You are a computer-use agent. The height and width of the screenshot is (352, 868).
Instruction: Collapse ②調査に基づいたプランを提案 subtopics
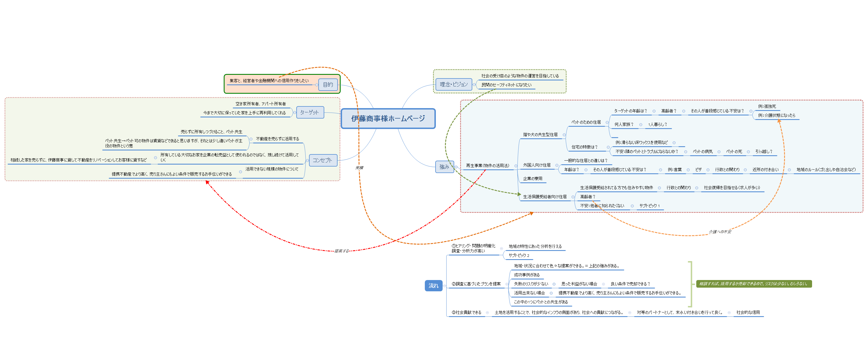coord(506,284)
